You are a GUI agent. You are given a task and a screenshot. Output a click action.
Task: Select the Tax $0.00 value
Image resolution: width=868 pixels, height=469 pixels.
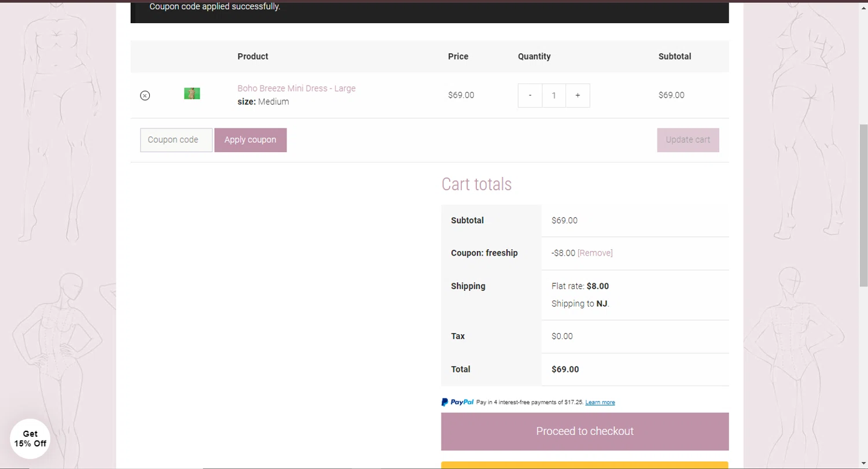(x=562, y=337)
